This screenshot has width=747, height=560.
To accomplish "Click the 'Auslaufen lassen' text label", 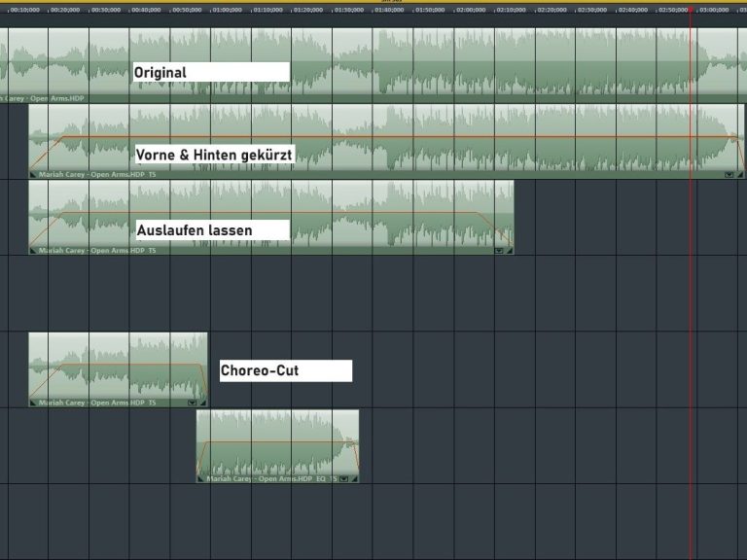I will tap(212, 230).
